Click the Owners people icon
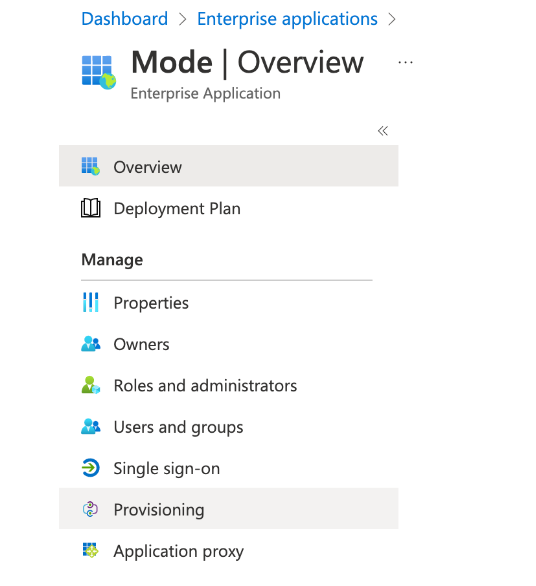The width and height of the screenshot is (536, 586). point(90,344)
